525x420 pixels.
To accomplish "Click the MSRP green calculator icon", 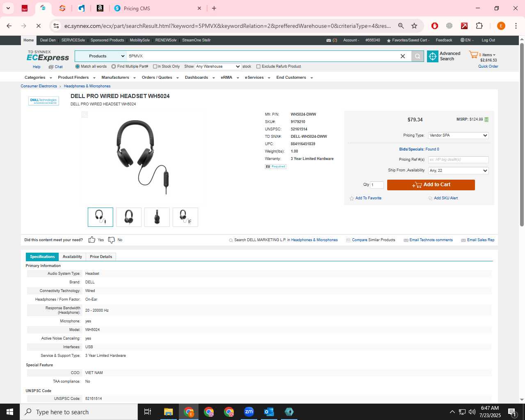I will tap(486, 119).
